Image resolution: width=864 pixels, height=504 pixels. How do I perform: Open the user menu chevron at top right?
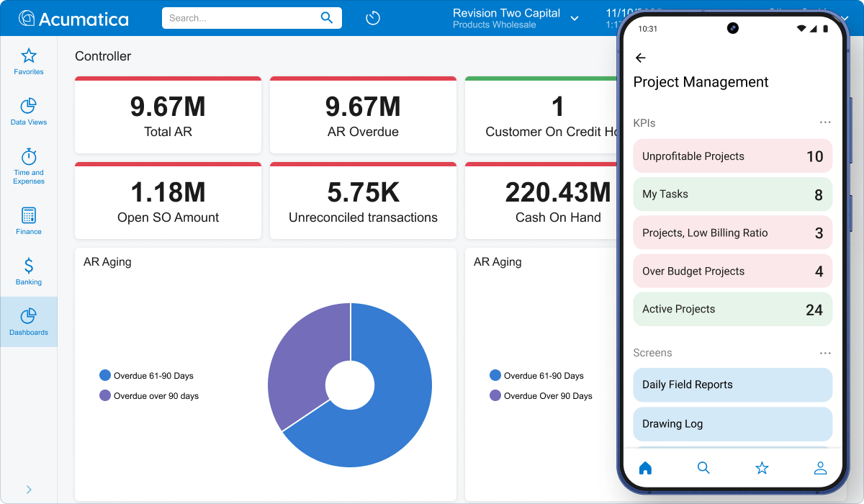(845, 18)
